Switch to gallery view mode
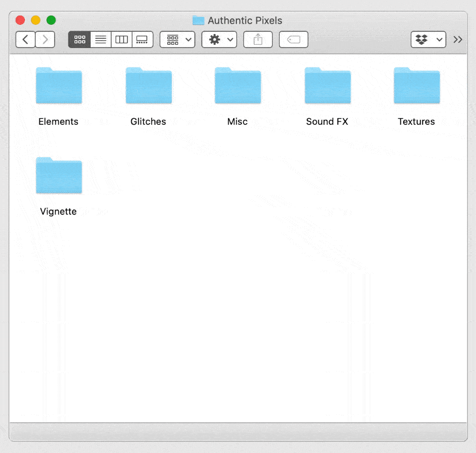Image resolution: width=476 pixels, height=453 pixels. (142, 39)
